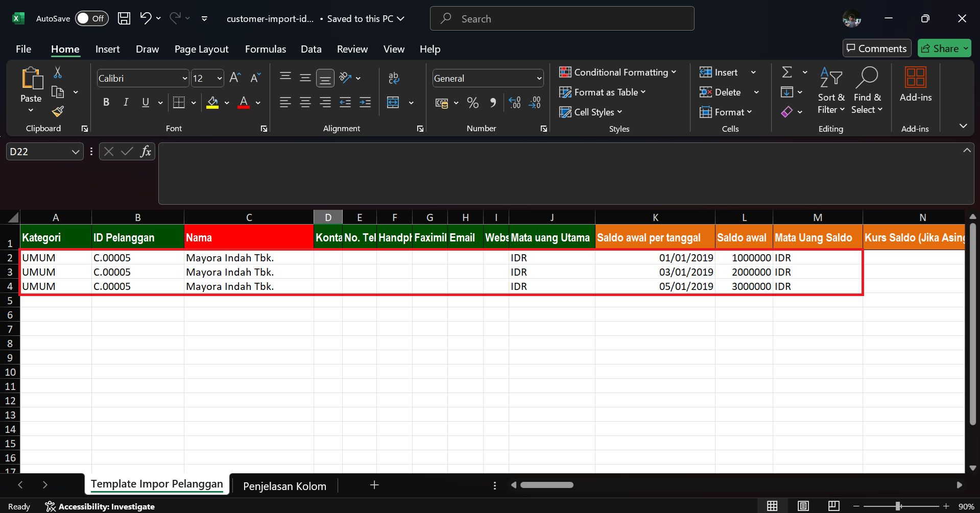This screenshot has height=513, width=980.
Task: Click the Insert Function fx icon
Action: (146, 152)
